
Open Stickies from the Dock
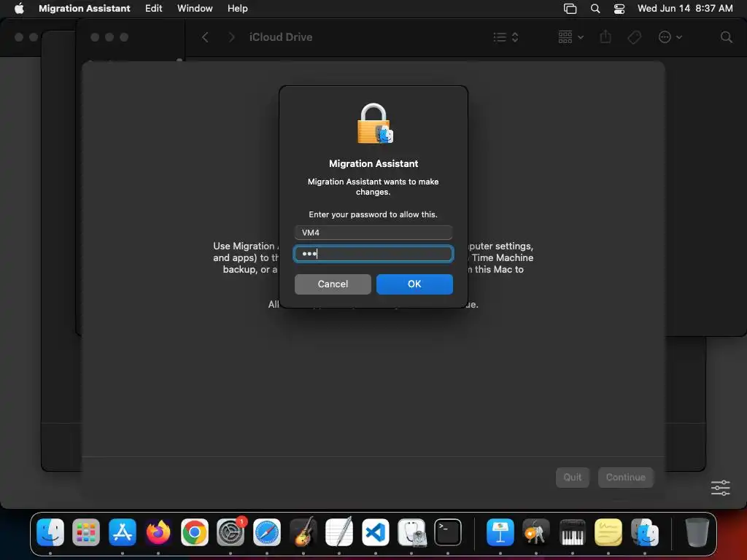coord(608,532)
